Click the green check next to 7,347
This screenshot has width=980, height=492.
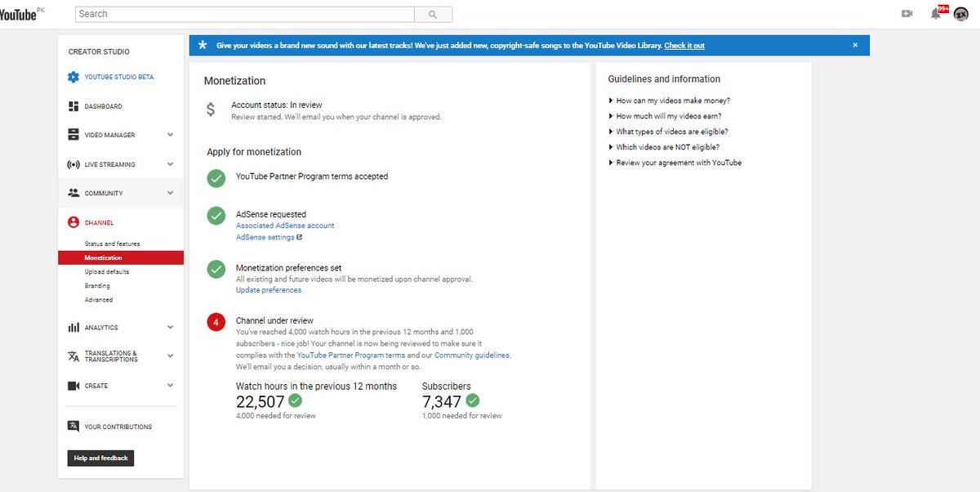(472, 400)
